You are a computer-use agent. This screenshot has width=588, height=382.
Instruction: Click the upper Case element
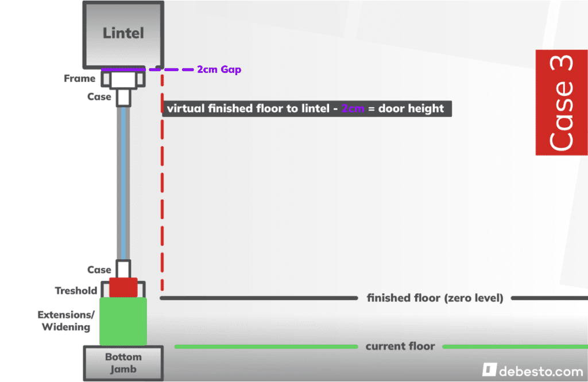(123, 96)
